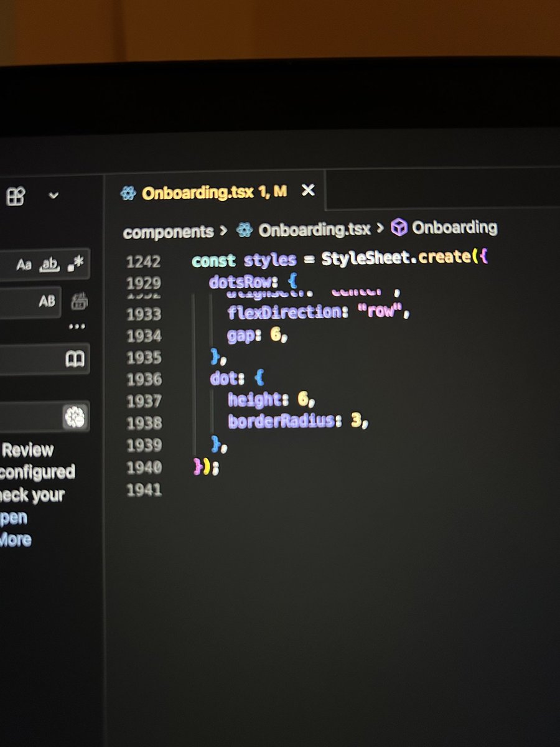560x747 pixels.
Task: Click line number 1939
Action: point(144,445)
